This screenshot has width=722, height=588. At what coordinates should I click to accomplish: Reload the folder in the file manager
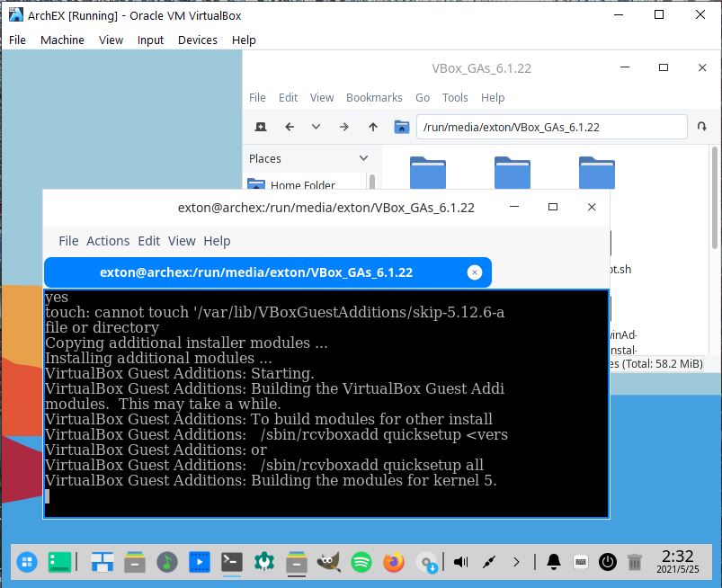pos(701,126)
